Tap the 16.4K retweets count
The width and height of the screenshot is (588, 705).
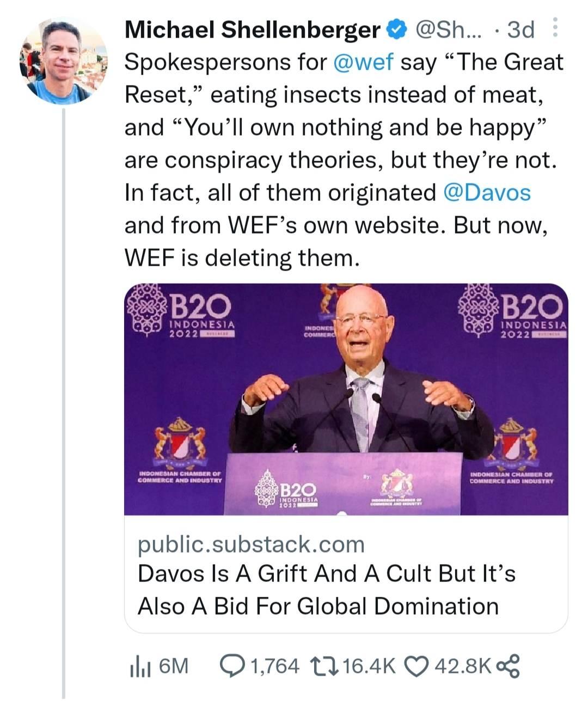click(x=370, y=666)
